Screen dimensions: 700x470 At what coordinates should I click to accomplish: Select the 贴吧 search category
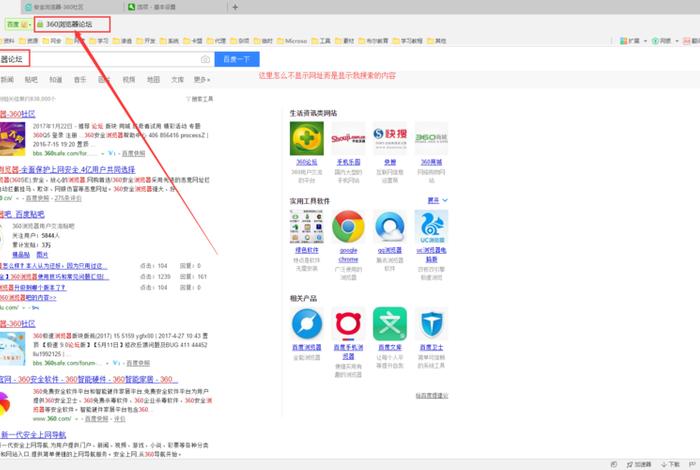[x=31, y=79]
